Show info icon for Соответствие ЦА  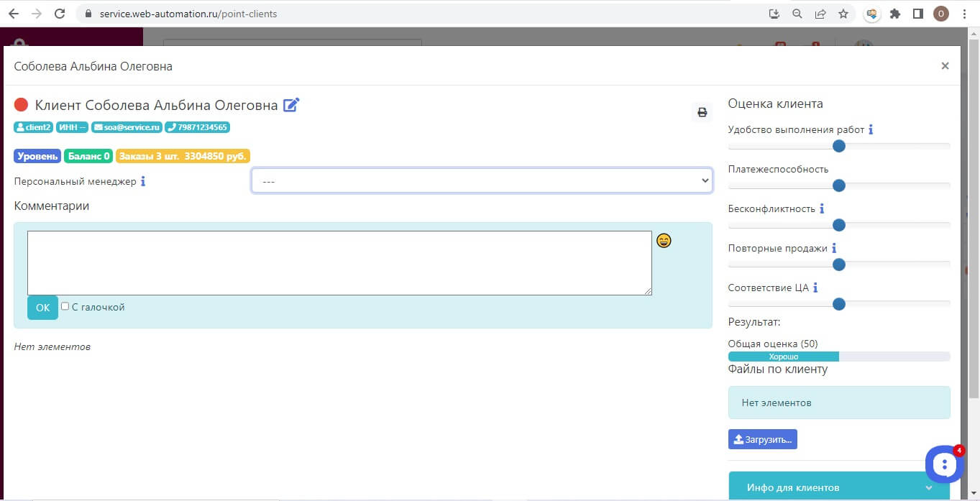click(x=815, y=288)
